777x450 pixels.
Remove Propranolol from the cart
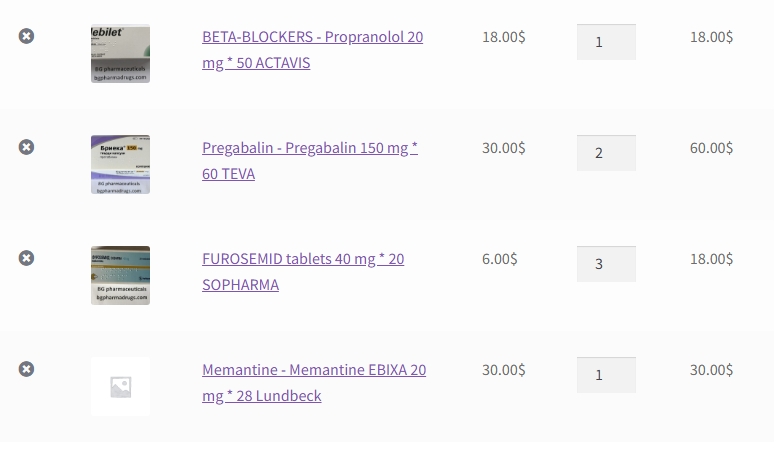point(27,36)
